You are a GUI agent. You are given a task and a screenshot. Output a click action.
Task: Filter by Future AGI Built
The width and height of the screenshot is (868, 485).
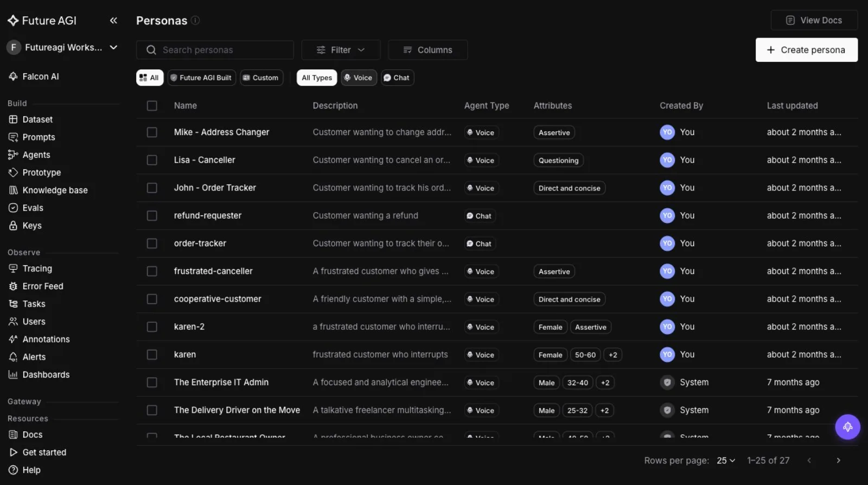[x=201, y=78]
